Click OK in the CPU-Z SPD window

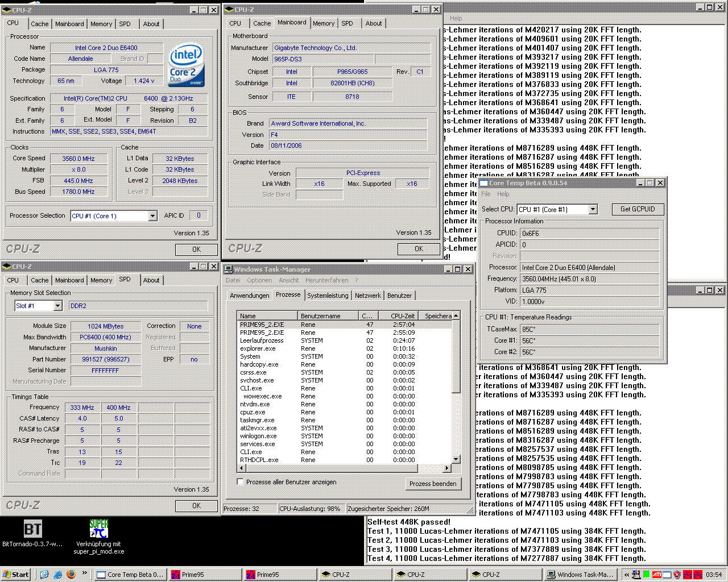coord(196,506)
